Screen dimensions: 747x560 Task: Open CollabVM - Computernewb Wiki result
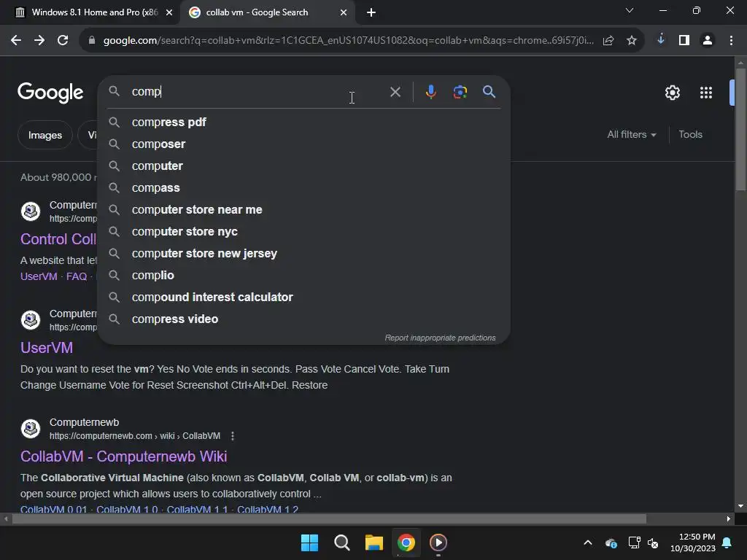[124, 456]
